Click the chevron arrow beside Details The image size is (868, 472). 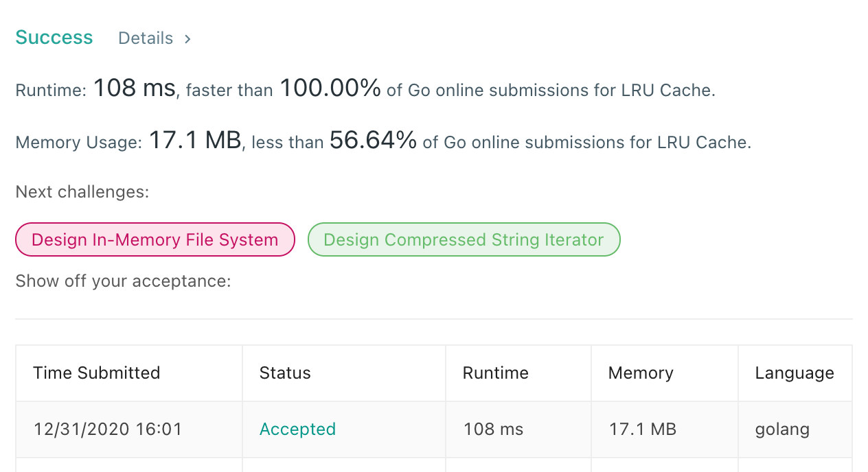tap(187, 39)
